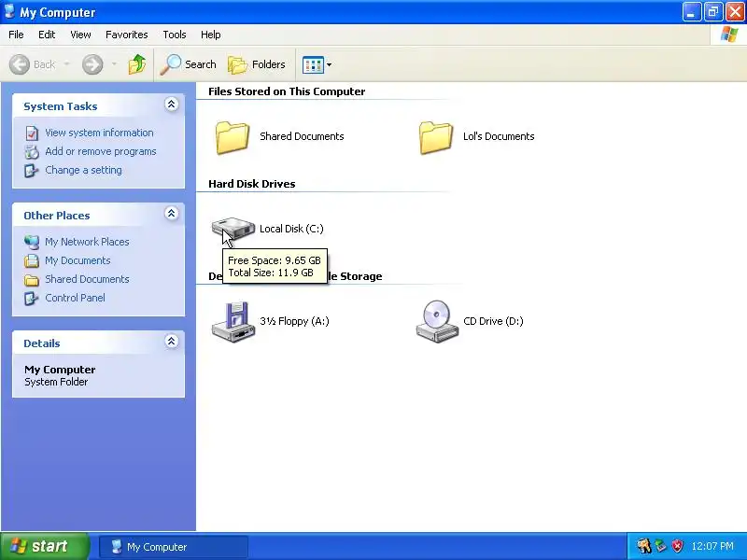Open the Edit menu
Viewport: 747px width, 560px height.
coord(47,35)
